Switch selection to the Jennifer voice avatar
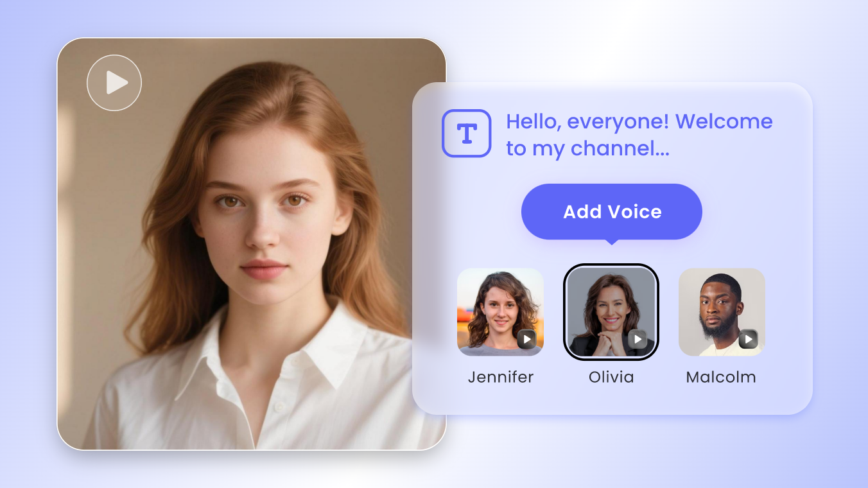The height and width of the screenshot is (488, 868). tap(500, 312)
